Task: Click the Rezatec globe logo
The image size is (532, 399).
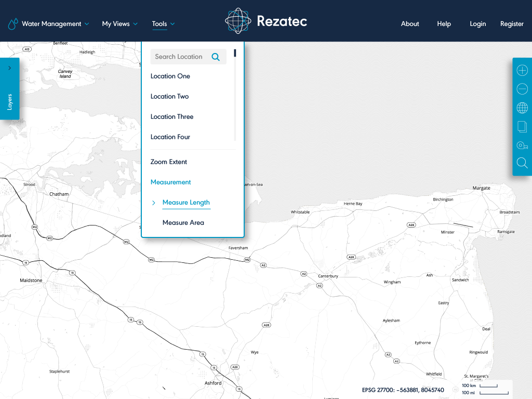Action: [238, 21]
